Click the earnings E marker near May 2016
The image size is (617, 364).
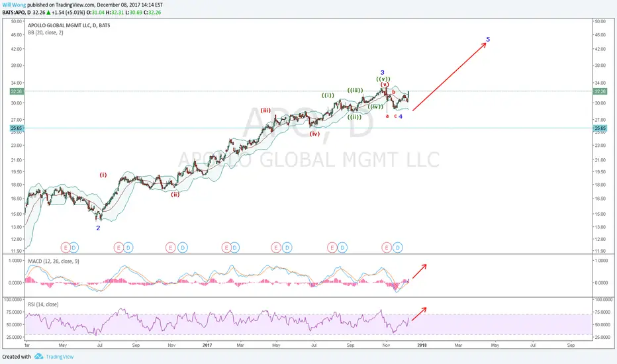point(66,248)
